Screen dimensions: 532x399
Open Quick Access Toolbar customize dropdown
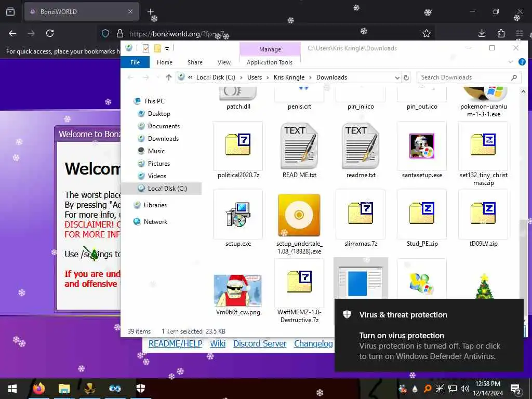167,49
